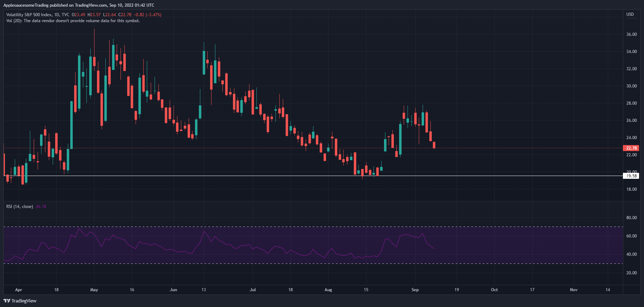Click the 28.00 price scale label
Image resolution: width=644 pixels, height=307 pixels.
(x=631, y=103)
